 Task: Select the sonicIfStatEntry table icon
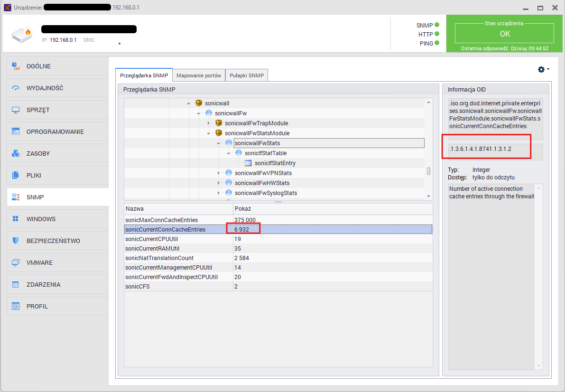tap(248, 163)
